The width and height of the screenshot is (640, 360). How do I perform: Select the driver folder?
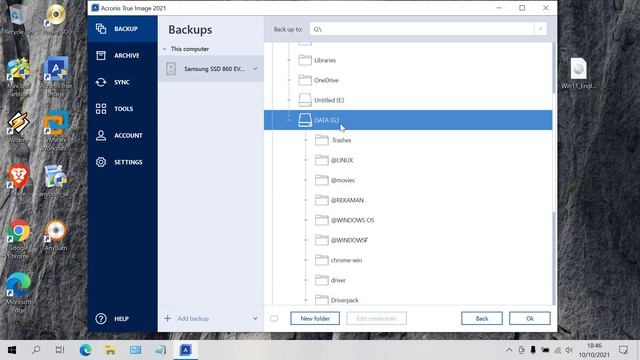(x=338, y=280)
